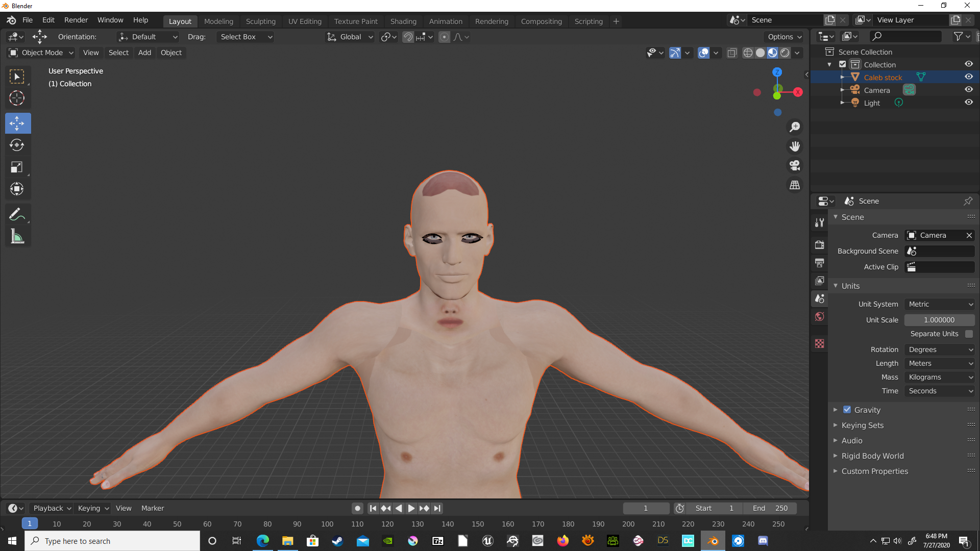Open the Render properties tab

(x=820, y=245)
